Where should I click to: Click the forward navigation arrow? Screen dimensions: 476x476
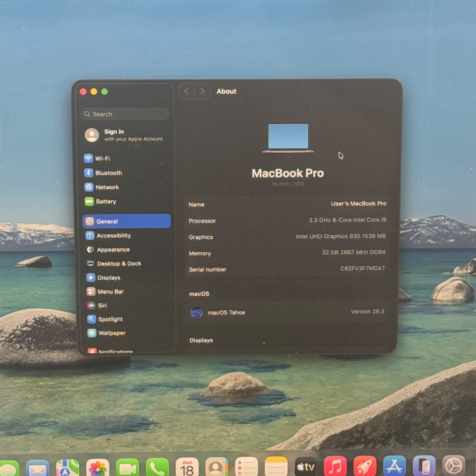click(202, 91)
